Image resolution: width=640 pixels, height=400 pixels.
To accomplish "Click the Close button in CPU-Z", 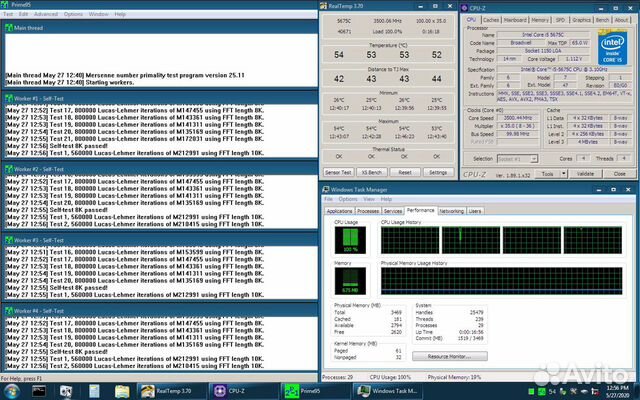I will coord(619,174).
